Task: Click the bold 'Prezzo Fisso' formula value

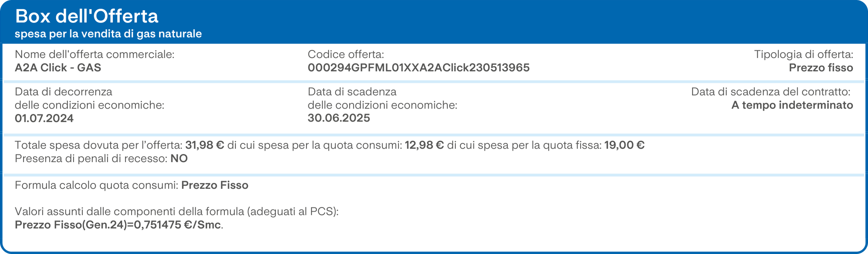Action: pyautogui.click(x=215, y=185)
